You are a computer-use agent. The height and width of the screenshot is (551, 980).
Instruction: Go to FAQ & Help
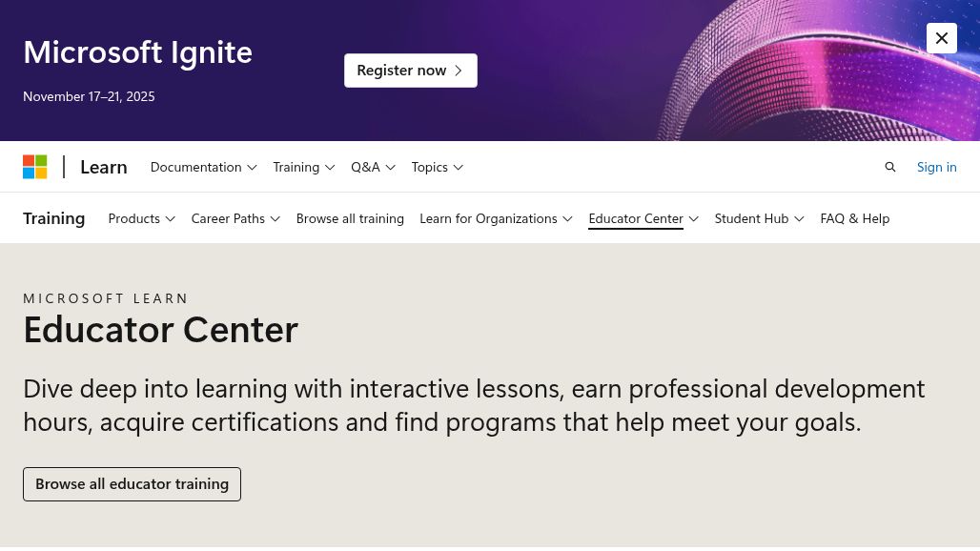(x=854, y=218)
